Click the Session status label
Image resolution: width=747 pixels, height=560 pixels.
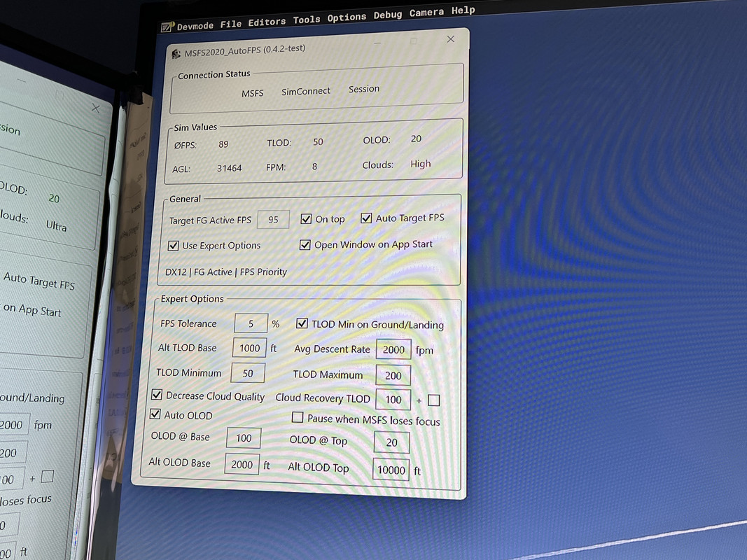(364, 89)
